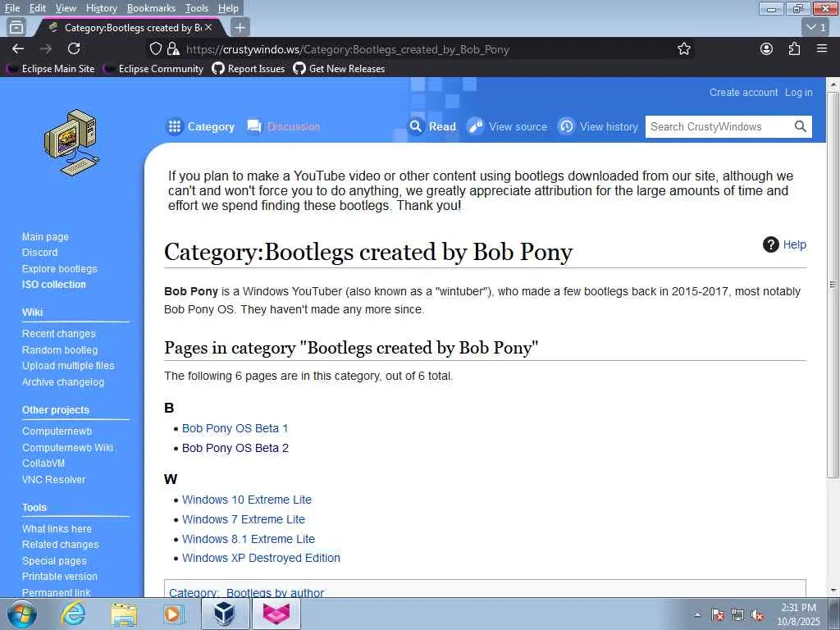Open the hamburger application menu

822,48
